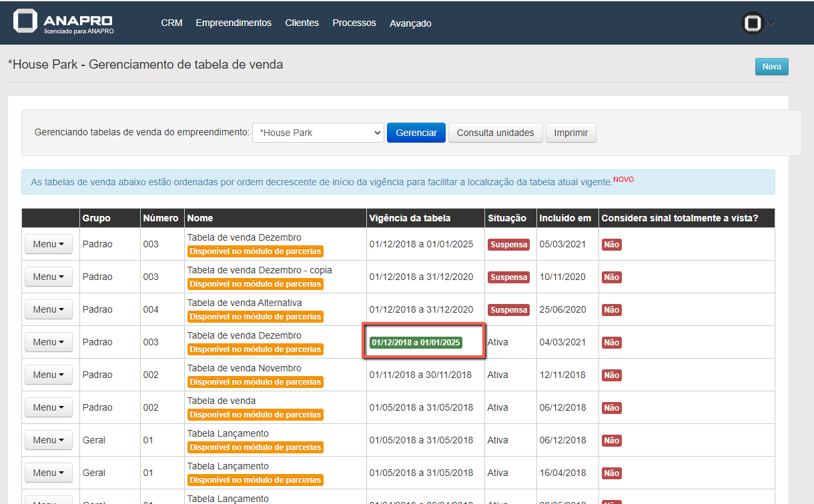Expand Menu for Tabela de venda Alternativa
This screenshot has width=814, height=504.
[49, 310]
